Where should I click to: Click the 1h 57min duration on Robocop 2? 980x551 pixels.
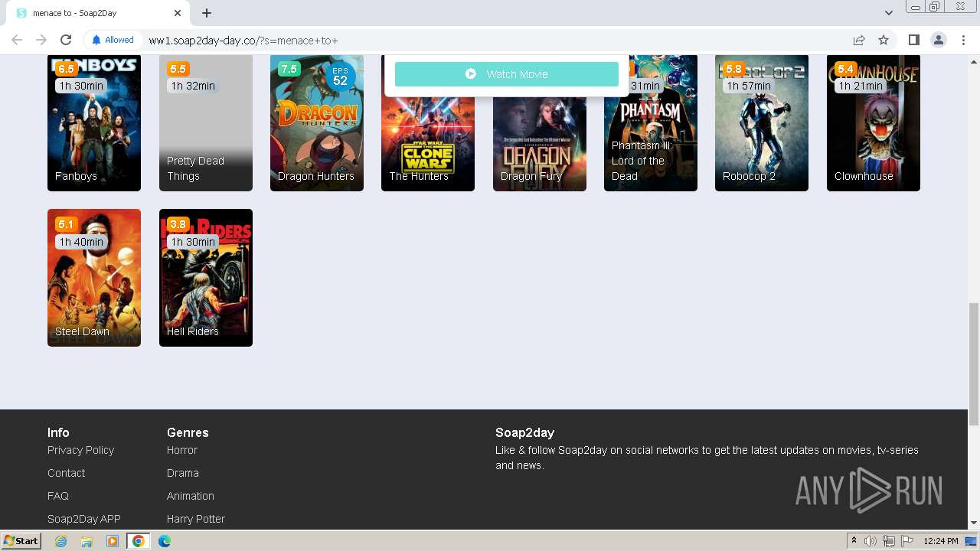[749, 86]
